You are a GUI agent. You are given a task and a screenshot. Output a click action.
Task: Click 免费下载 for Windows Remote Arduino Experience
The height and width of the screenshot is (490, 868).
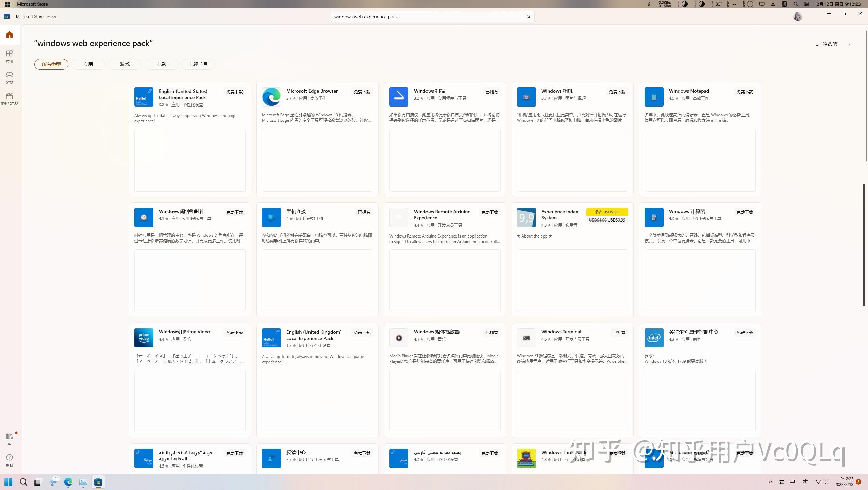coord(489,212)
